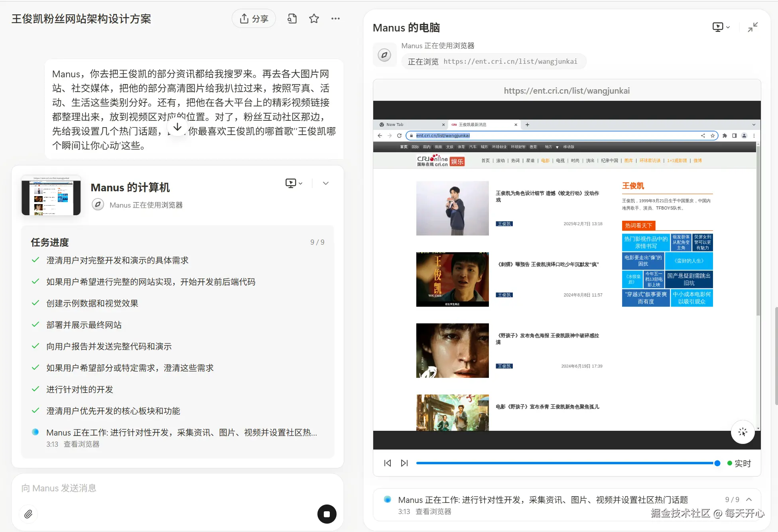Screen dimensions: 778x532
Task: Minimize the Manus computer panel
Action: tap(752, 27)
